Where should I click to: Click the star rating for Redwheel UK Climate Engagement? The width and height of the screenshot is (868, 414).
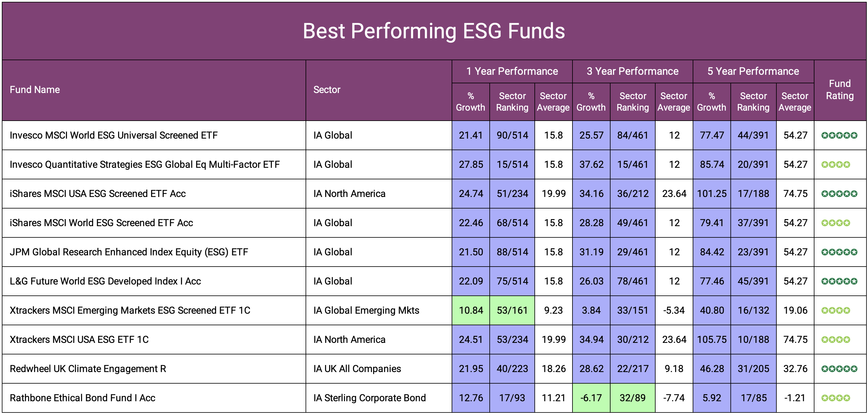coord(840,369)
